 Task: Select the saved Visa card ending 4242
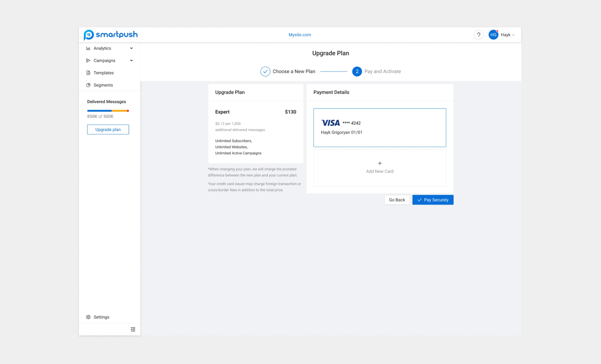pyautogui.click(x=379, y=127)
